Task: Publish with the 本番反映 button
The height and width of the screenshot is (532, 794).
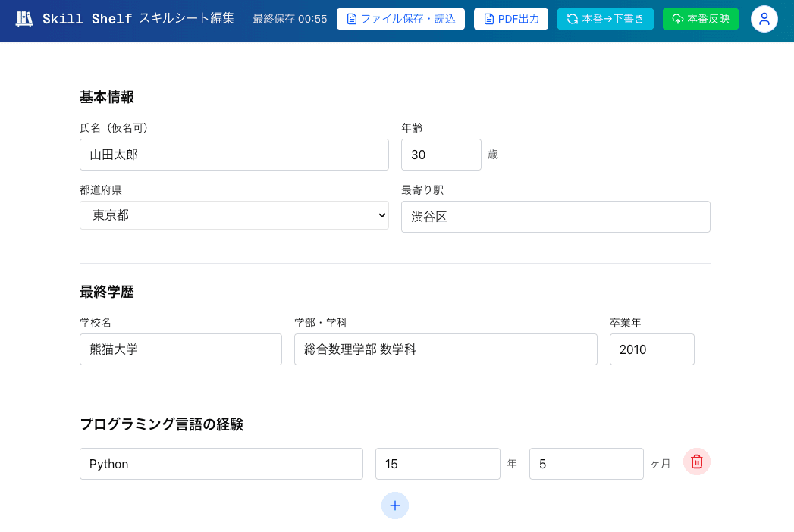Action: 700,19
